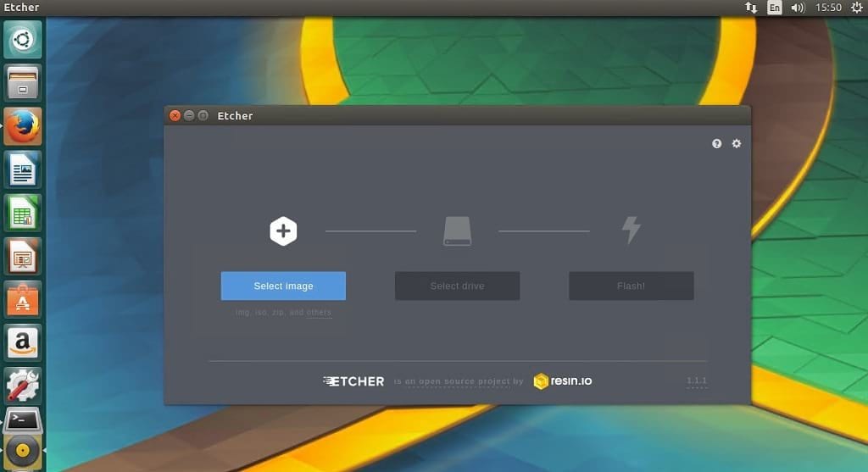868x472 pixels.
Task: Visit the resin.io logo link
Action: [x=563, y=380]
